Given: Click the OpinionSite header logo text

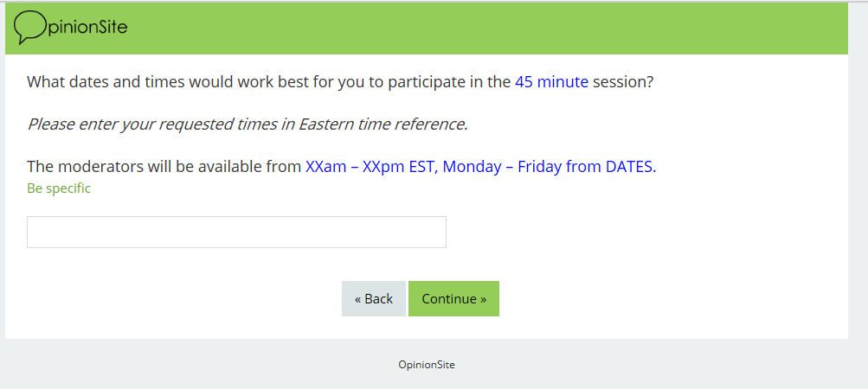Looking at the screenshot, I should pyautogui.click(x=87, y=28).
